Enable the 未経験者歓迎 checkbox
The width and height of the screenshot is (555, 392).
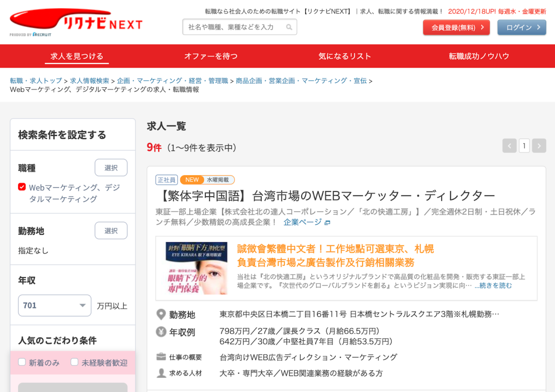pos(74,362)
